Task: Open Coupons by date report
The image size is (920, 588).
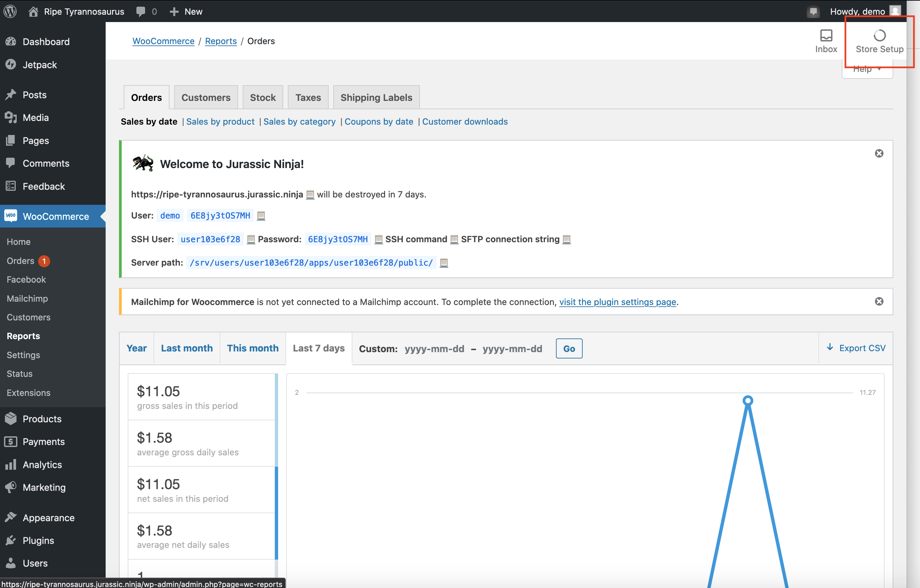Action: 379,121
